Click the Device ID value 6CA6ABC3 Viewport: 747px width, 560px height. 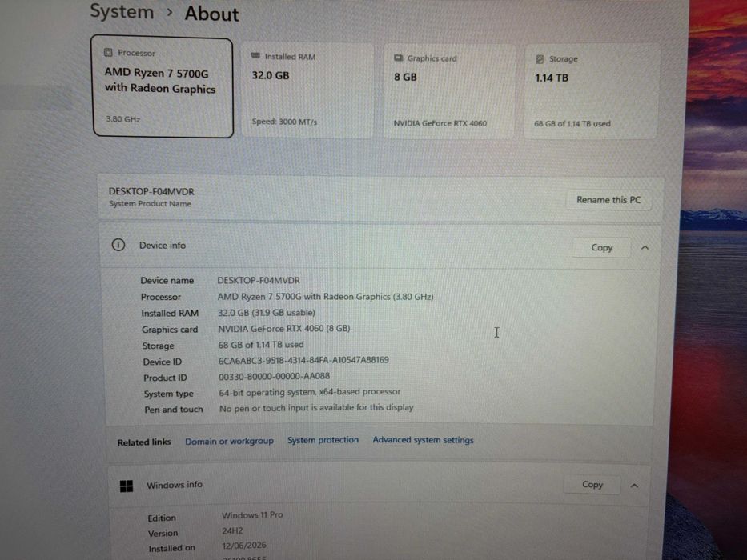point(303,361)
